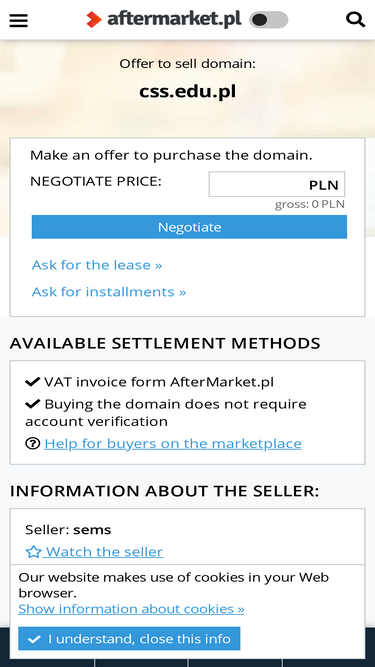Image resolution: width=375 pixels, height=667 pixels.
Task: Focus the Negotiate Price PLN input field
Action: point(277,184)
